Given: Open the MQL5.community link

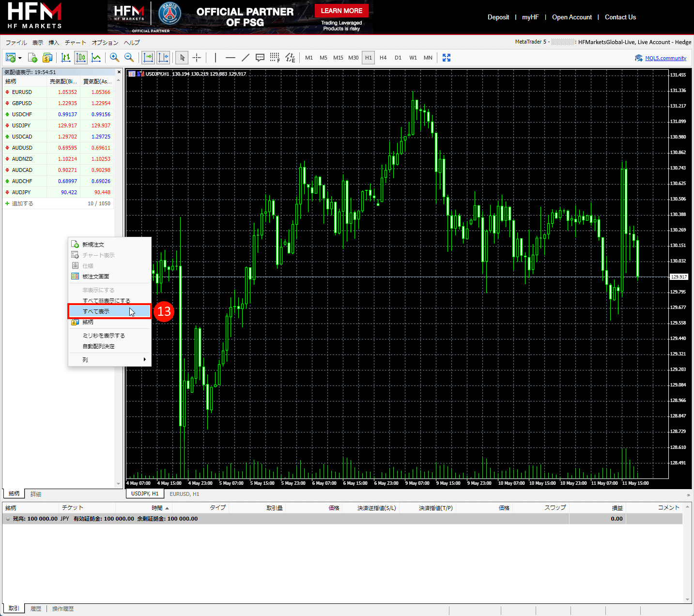Looking at the screenshot, I should [x=665, y=58].
